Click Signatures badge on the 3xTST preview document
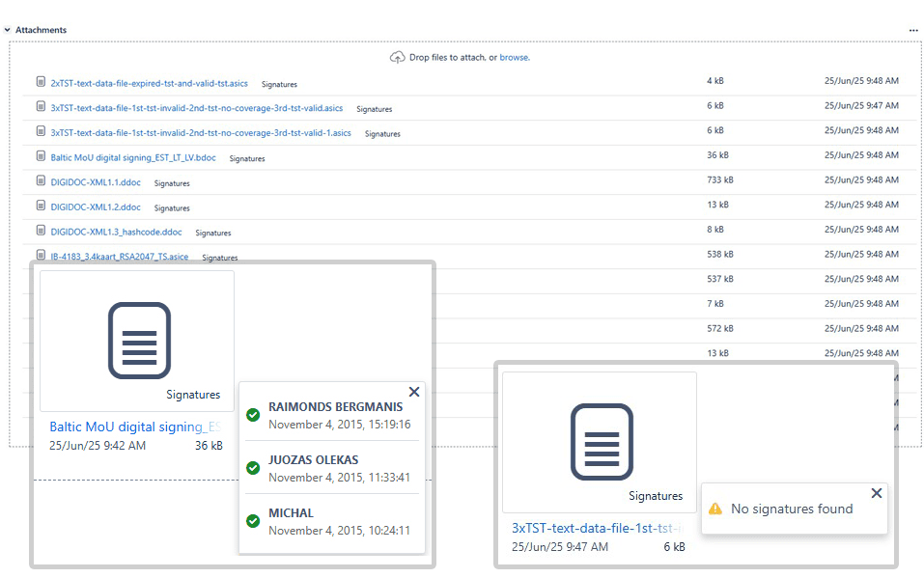 (656, 495)
